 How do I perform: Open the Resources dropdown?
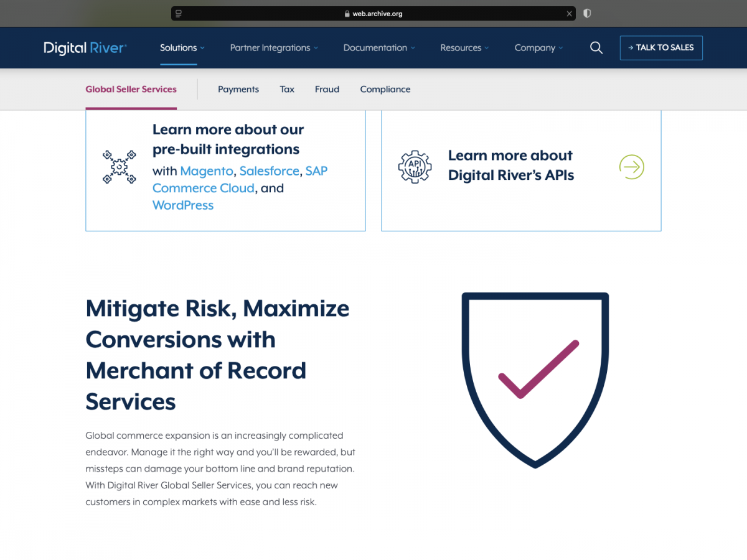(x=464, y=48)
